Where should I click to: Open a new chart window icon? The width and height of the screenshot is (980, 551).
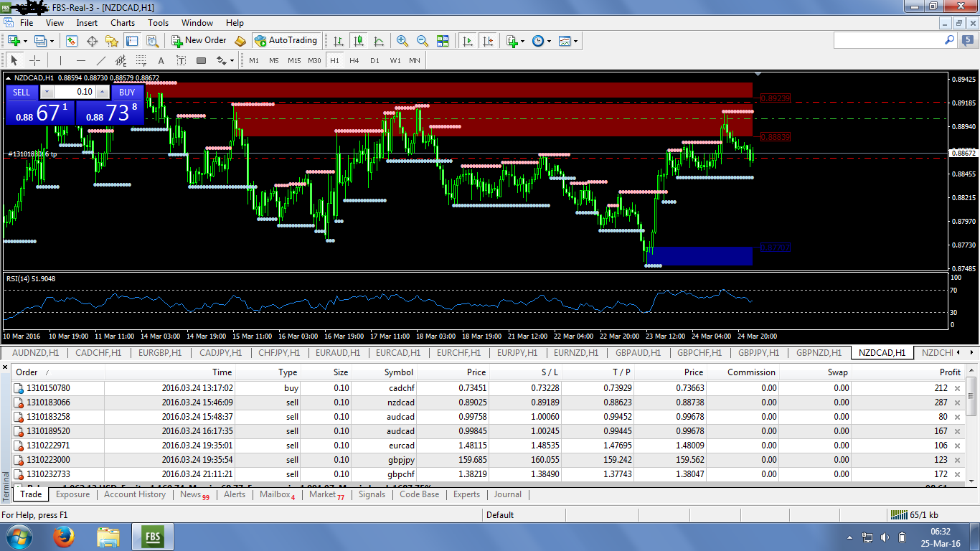pos(14,41)
